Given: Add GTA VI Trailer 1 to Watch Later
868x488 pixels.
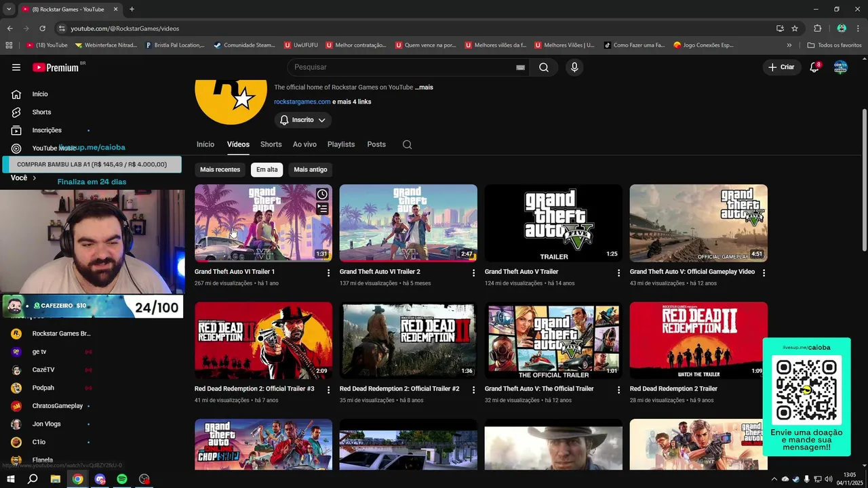Looking at the screenshot, I should pyautogui.click(x=322, y=195).
